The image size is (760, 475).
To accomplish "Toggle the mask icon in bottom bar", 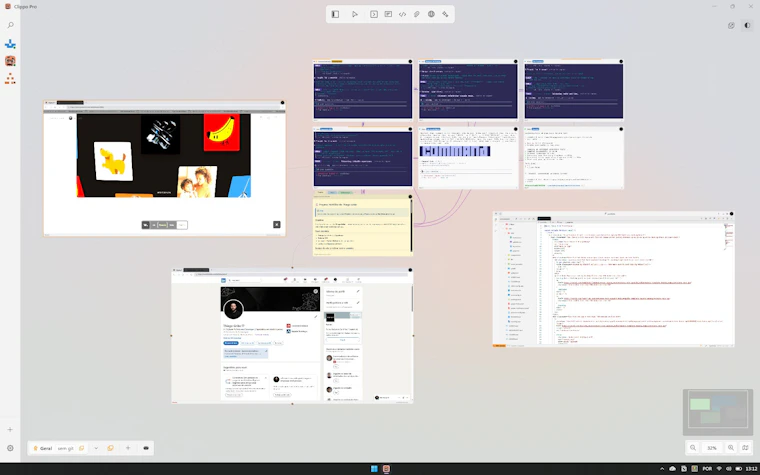I will click(146, 448).
